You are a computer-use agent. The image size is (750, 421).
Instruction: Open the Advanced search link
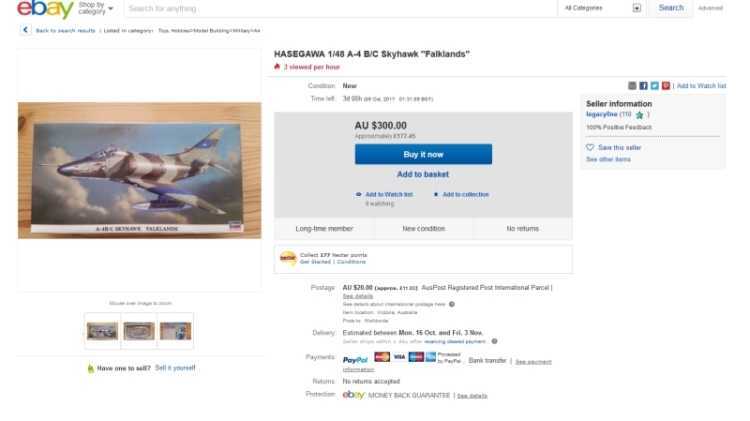[x=710, y=8]
